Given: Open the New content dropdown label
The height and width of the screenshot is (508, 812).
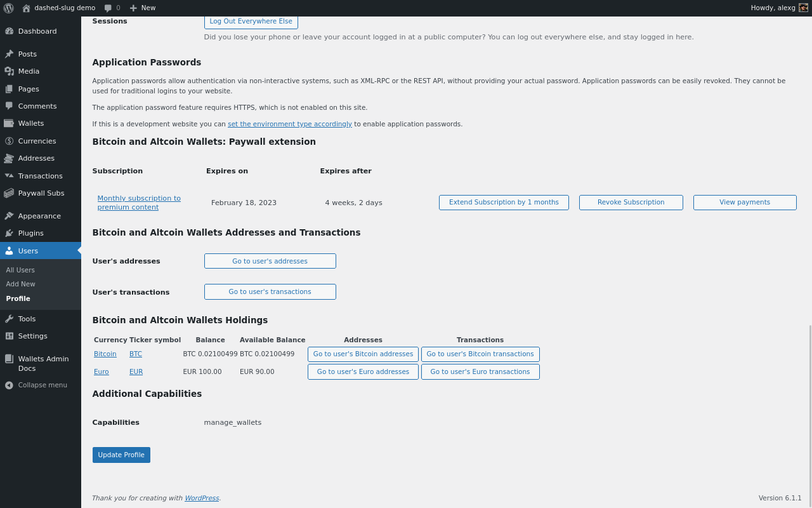Looking at the screenshot, I should tap(148, 8).
